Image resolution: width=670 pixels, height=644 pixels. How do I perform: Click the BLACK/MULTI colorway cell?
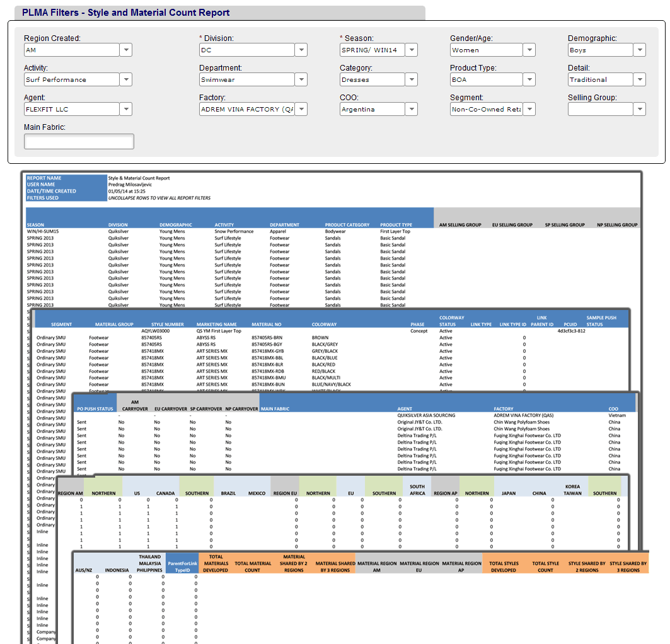[326, 378]
